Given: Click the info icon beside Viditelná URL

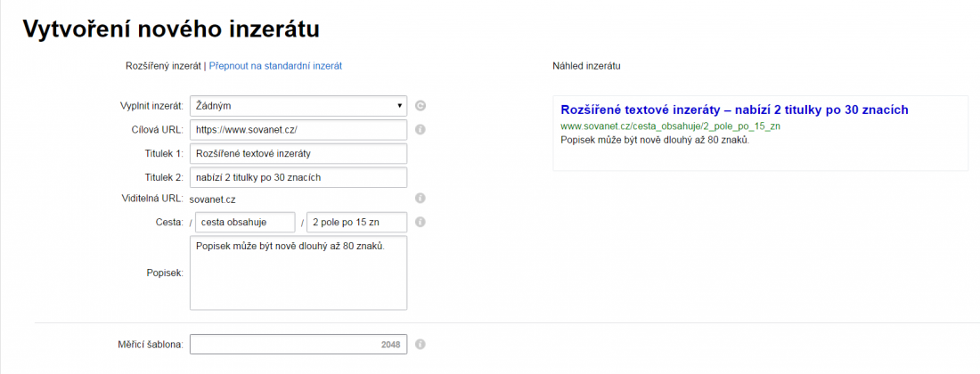Looking at the screenshot, I should (421, 199).
